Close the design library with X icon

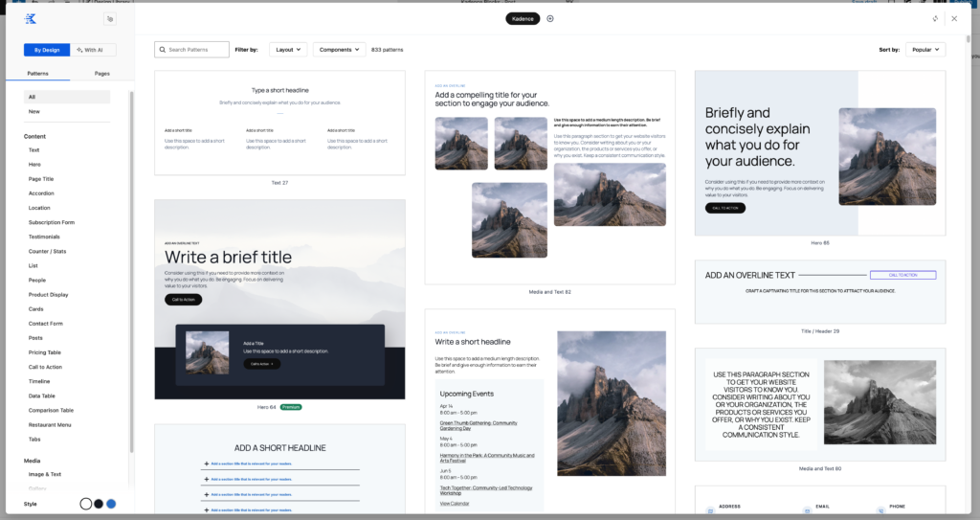954,19
